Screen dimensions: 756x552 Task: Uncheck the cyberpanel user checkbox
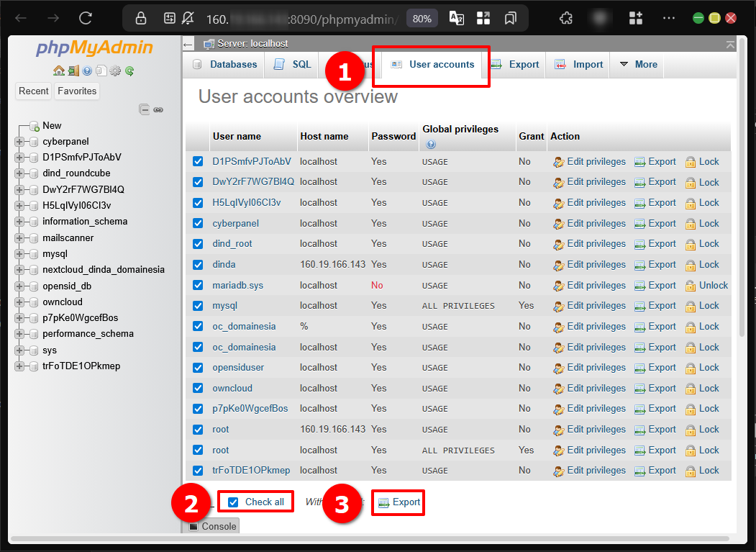(x=198, y=223)
